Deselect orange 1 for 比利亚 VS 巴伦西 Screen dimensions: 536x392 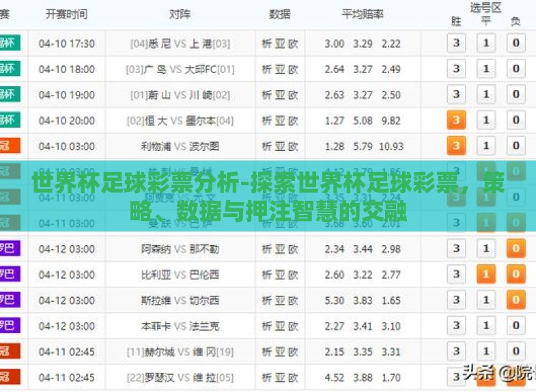486,274
